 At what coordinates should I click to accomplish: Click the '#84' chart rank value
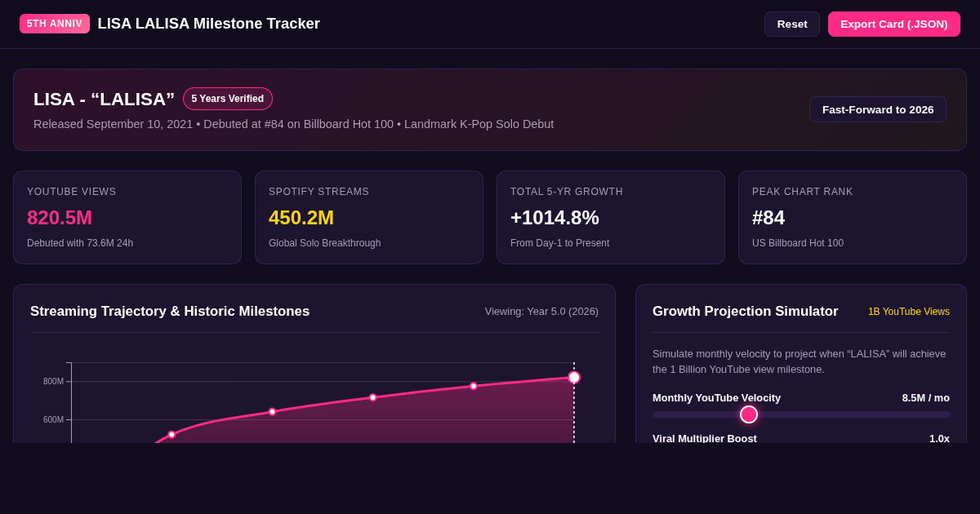[768, 218]
